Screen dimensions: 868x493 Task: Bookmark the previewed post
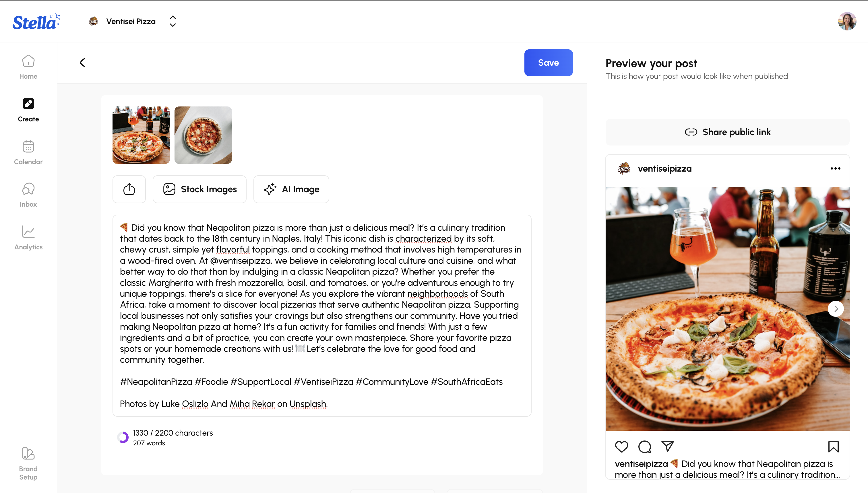[x=834, y=447]
